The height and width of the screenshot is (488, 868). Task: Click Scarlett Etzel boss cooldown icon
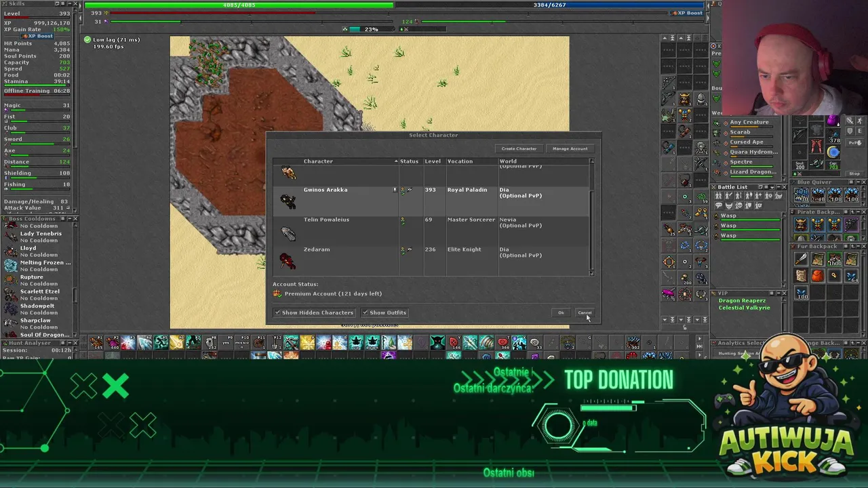[x=11, y=295]
